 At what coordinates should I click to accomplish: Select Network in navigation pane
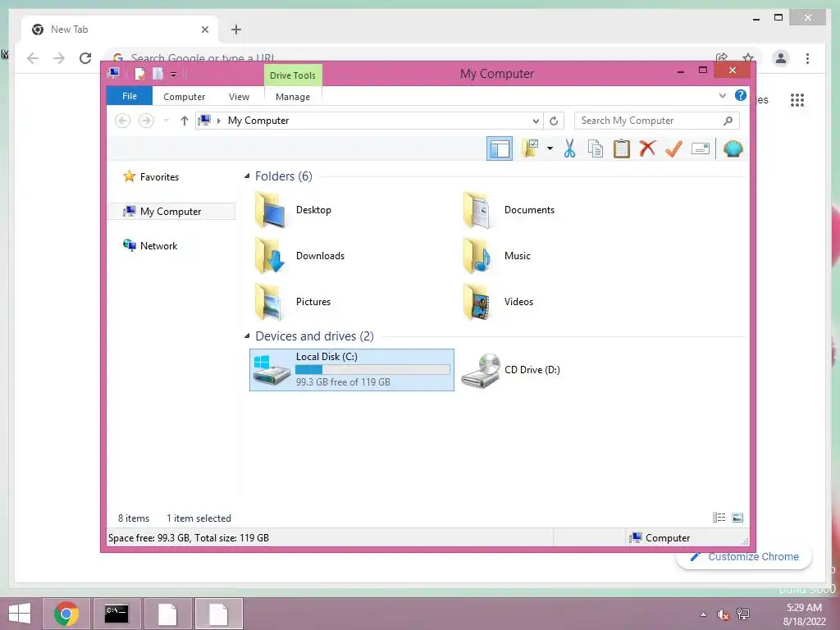pos(151,245)
